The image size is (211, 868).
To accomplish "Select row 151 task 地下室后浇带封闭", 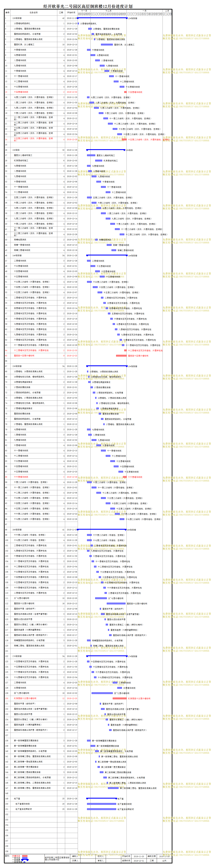I will point(24,809).
